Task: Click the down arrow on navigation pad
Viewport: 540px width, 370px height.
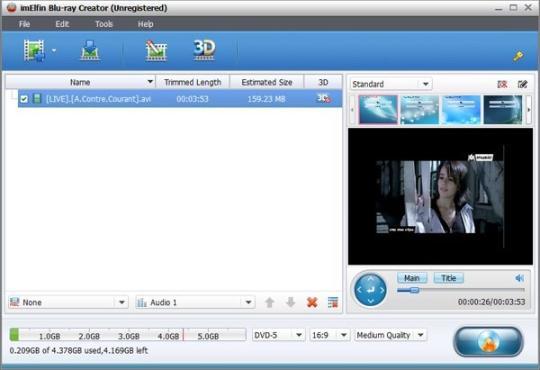Action: click(x=371, y=302)
